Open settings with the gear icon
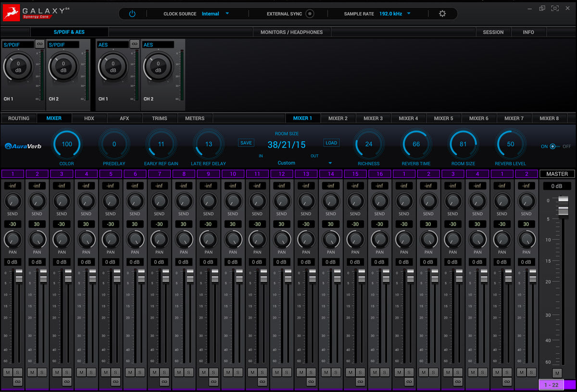The height and width of the screenshot is (392, 577). 442,14
